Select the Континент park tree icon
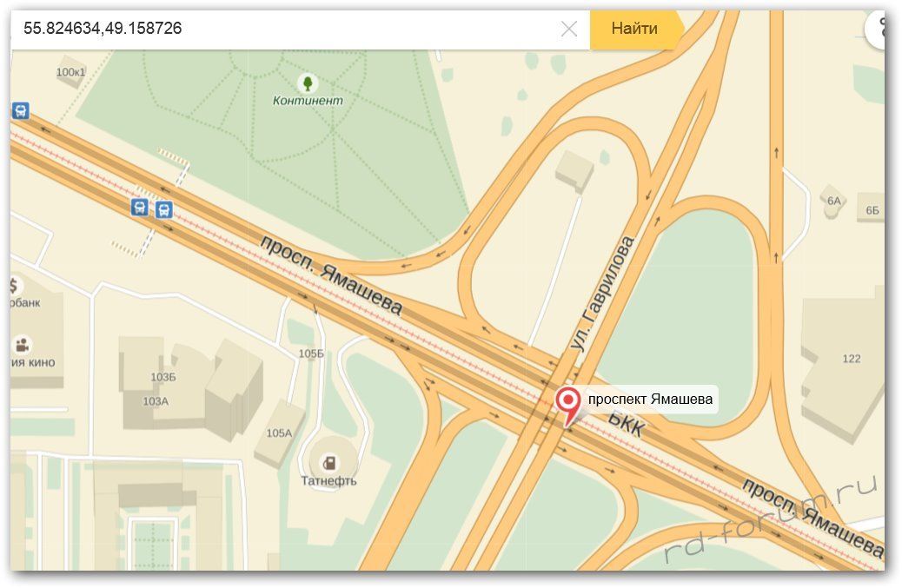This screenshot has width=902, height=588. click(307, 83)
